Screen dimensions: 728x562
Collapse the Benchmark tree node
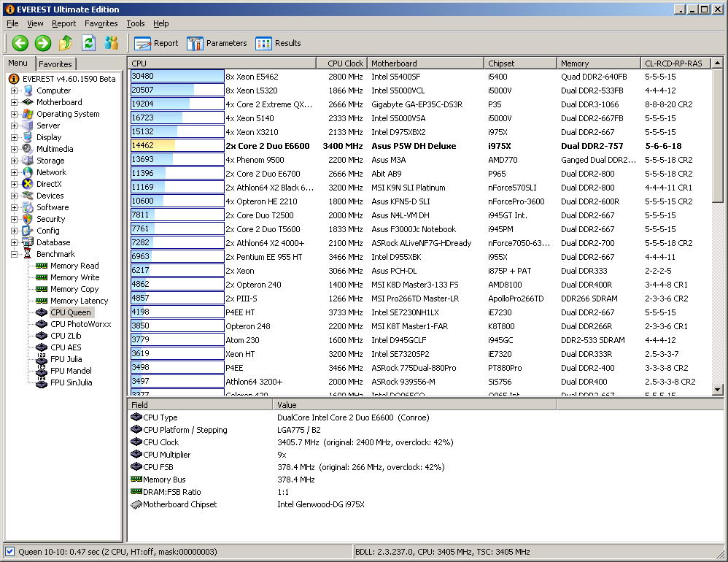(x=14, y=254)
